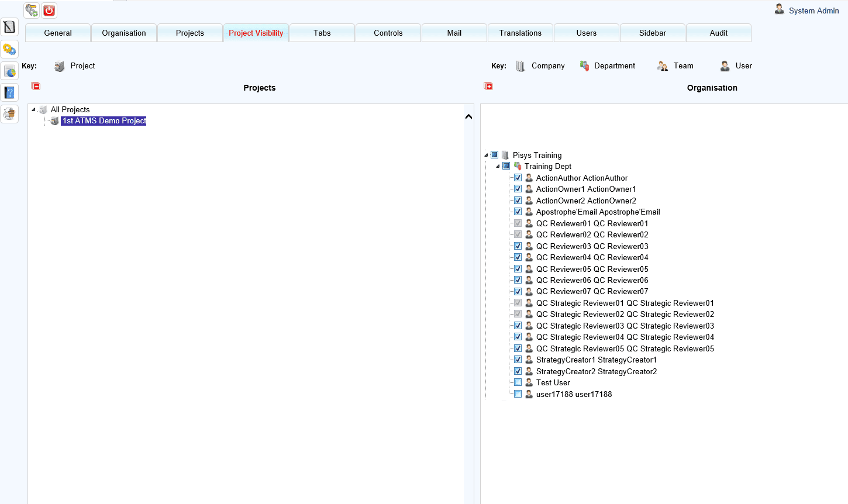Click the All Projects folder icon
Viewport: 848px width, 504px height.
(x=43, y=109)
